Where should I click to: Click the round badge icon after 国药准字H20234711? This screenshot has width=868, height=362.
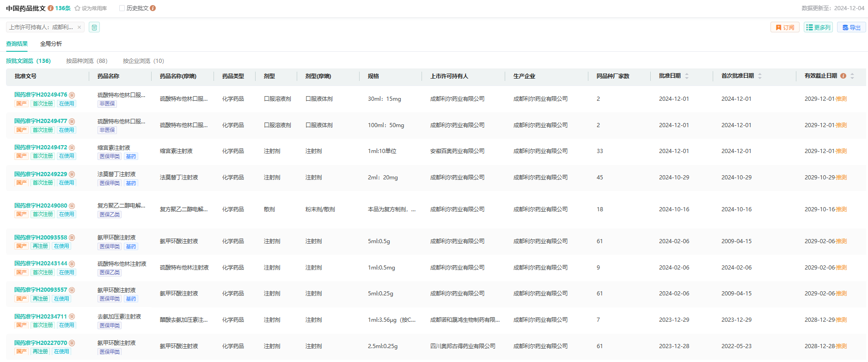[72, 317]
